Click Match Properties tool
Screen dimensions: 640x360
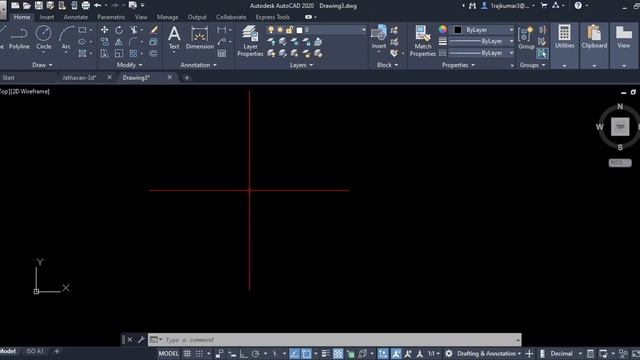click(423, 41)
